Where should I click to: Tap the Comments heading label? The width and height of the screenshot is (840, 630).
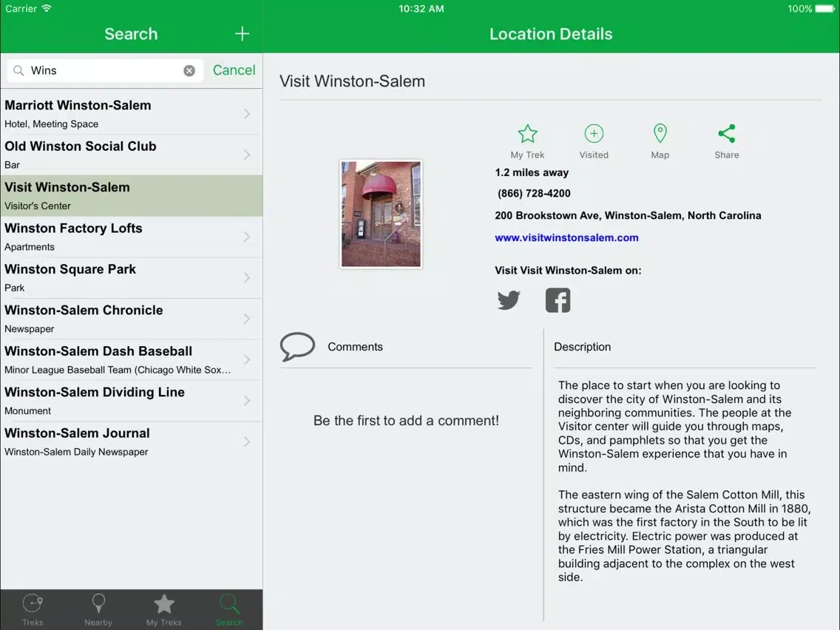tap(355, 347)
